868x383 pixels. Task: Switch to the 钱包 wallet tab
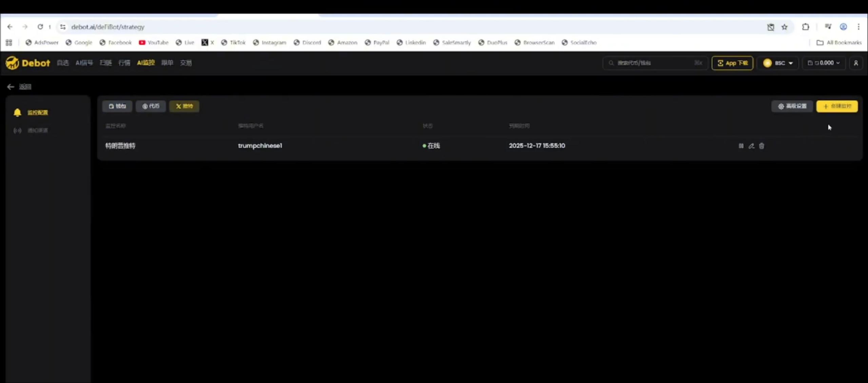pos(117,106)
